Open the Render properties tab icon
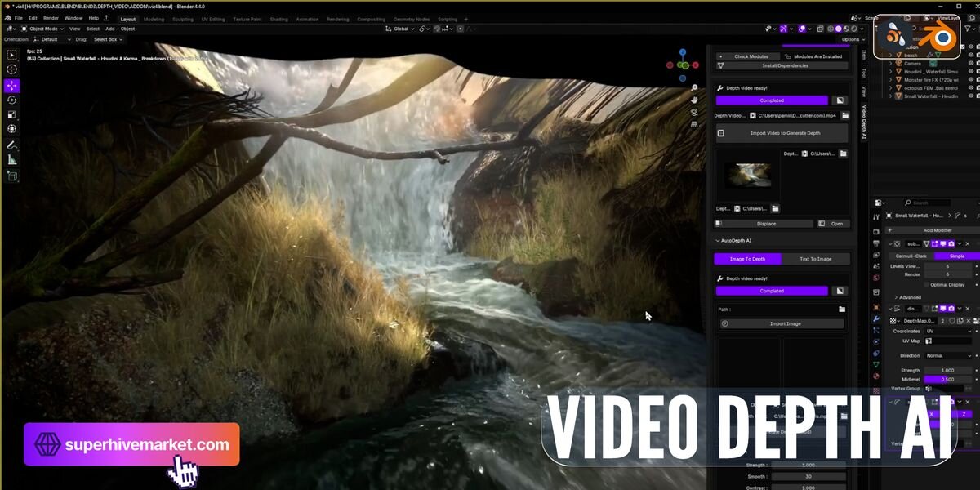The image size is (980, 490). tap(876, 231)
